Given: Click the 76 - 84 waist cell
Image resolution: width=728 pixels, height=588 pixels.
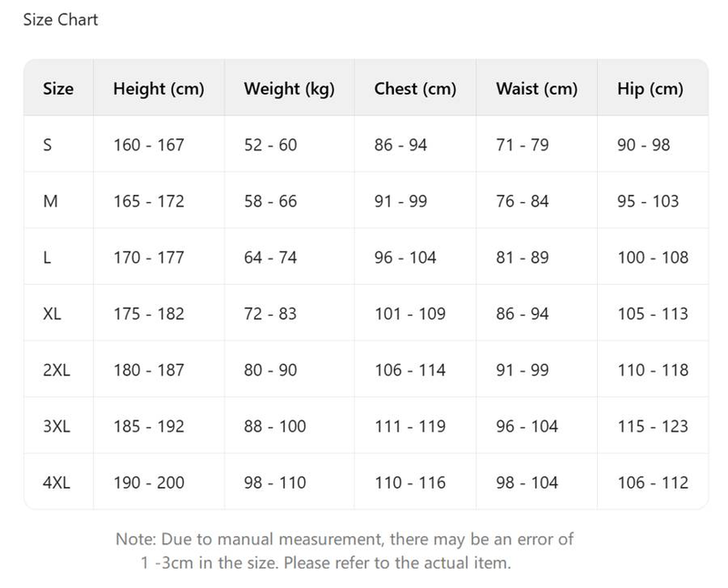Looking at the screenshot, I should tap(522, 201).
